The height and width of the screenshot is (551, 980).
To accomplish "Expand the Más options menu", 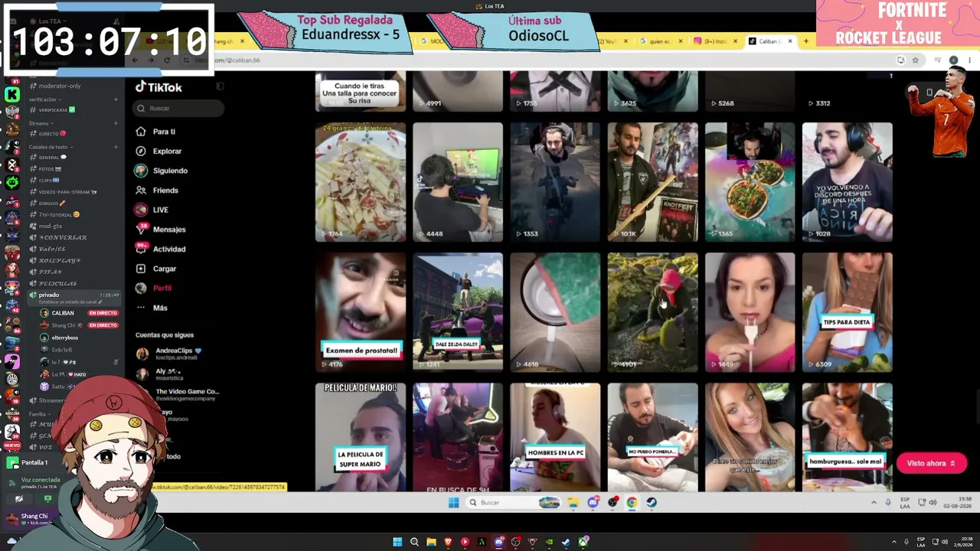I will 152,308.
